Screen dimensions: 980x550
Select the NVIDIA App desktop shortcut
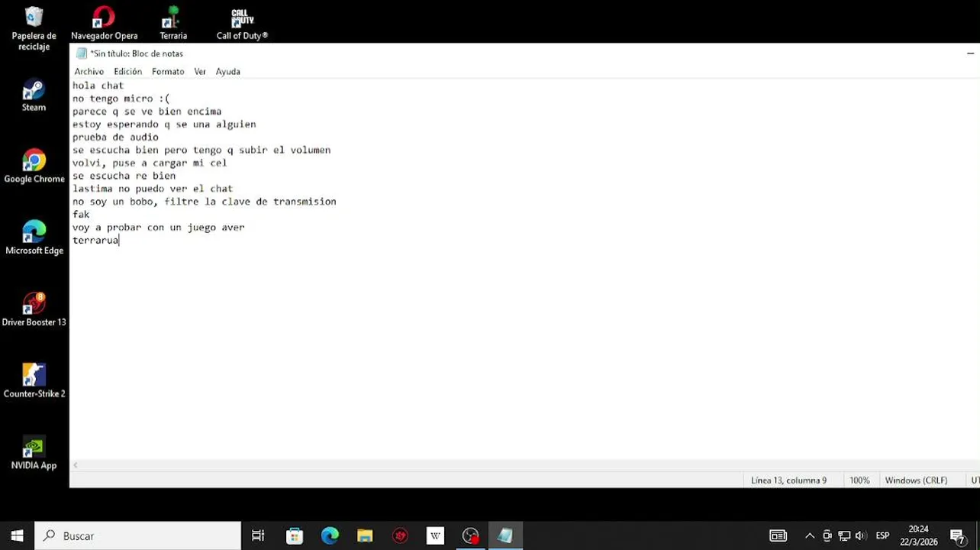pyautogui.click(x=34, y=453)
